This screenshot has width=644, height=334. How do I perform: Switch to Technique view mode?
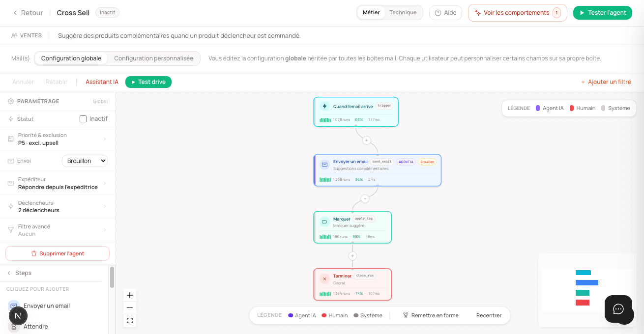tap(403, 13)
